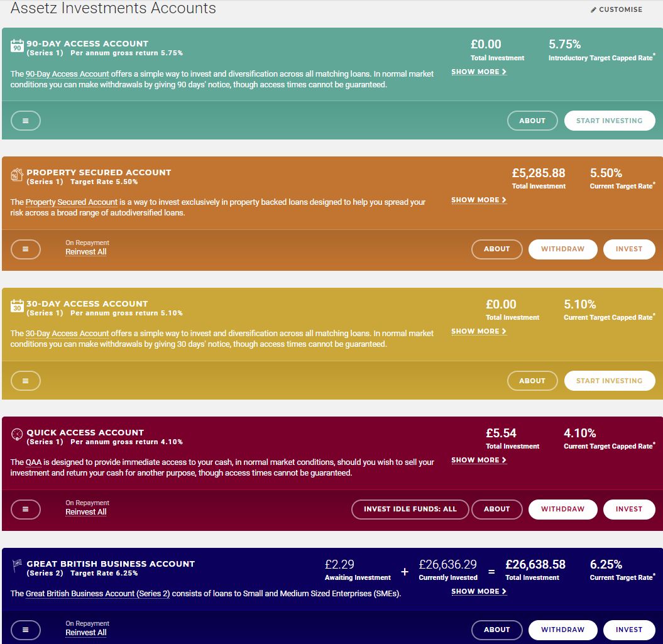Open the 90-Day Access Account text link
This screenshot has width=663, height=644.
point(67,74)
